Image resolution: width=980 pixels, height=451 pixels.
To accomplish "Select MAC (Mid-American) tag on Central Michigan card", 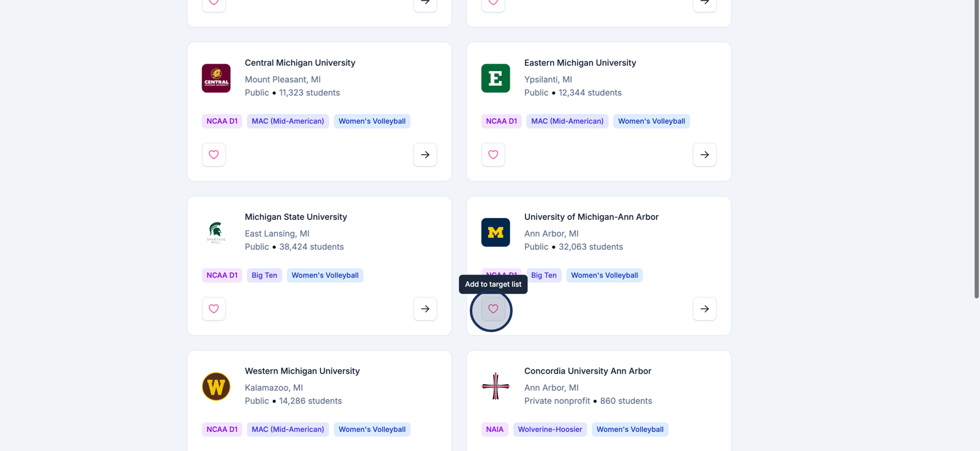I will [288, 121].
